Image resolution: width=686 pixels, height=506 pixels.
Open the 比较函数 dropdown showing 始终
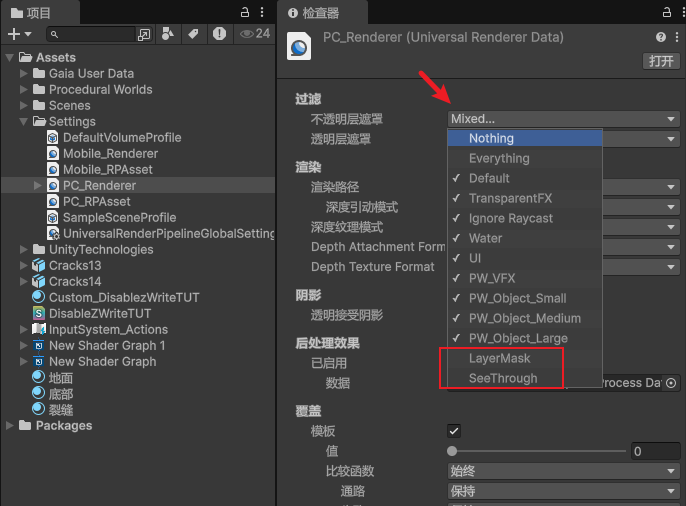[x=564, y=471]
